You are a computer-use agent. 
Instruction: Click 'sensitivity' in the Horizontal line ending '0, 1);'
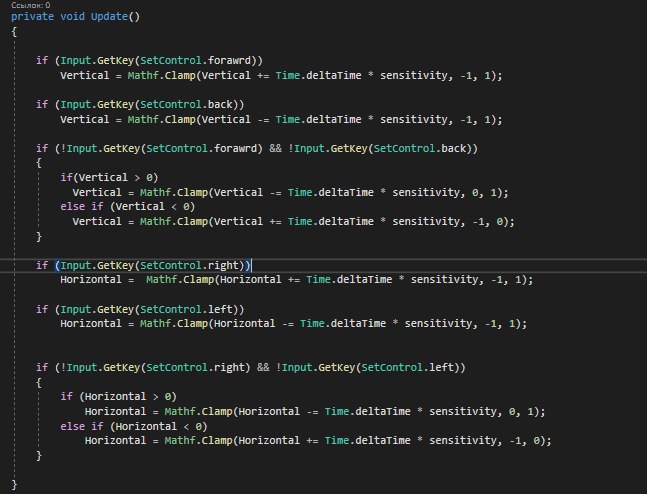pyautogui.click(x=463, y=411)
